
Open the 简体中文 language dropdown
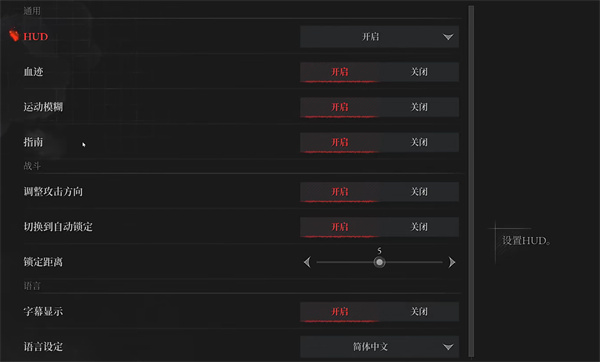click(x=380, y=347)
